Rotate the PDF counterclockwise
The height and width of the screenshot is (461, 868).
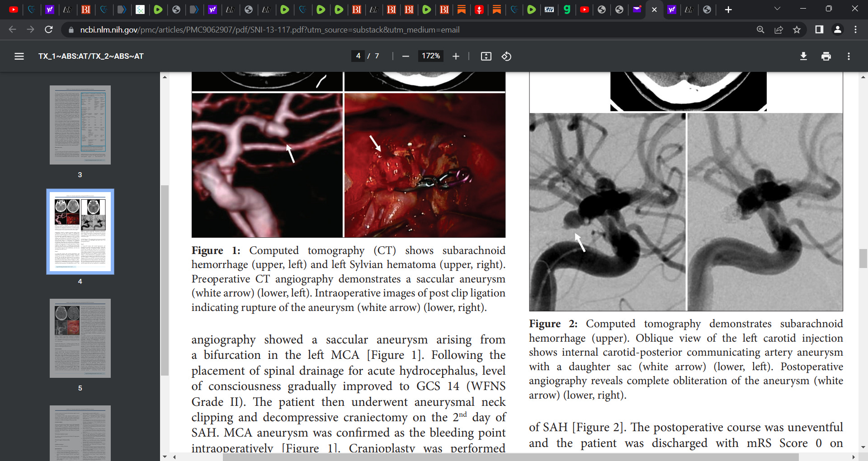(506, 56)
